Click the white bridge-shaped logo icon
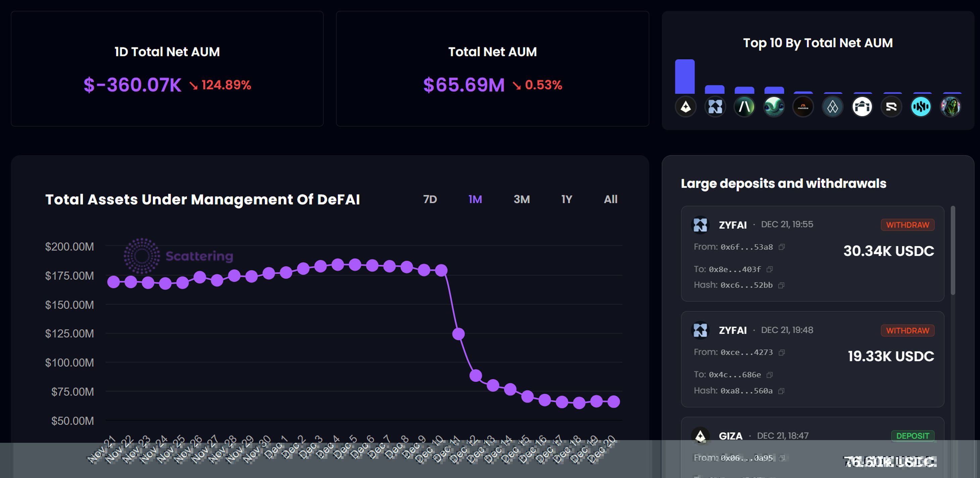 point(862,107)
